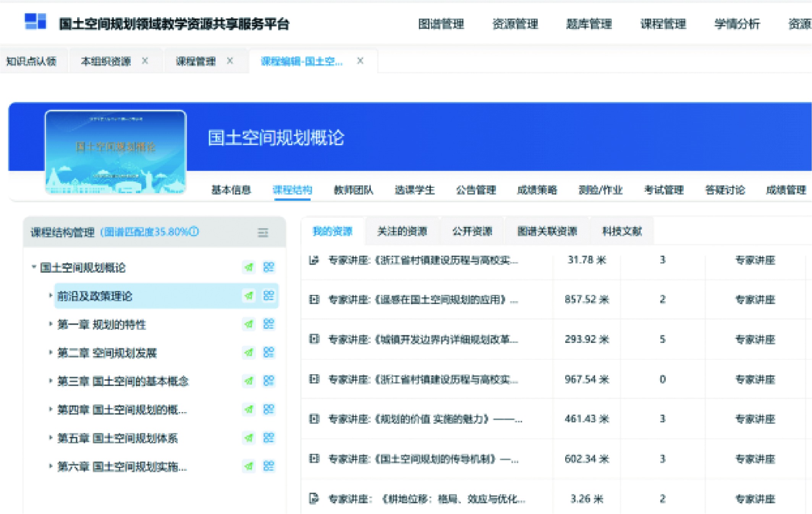Click file type icon of 遥感在国土空间规划的应用 lecture
Viewport: 812px width, 514px height.
314,299
